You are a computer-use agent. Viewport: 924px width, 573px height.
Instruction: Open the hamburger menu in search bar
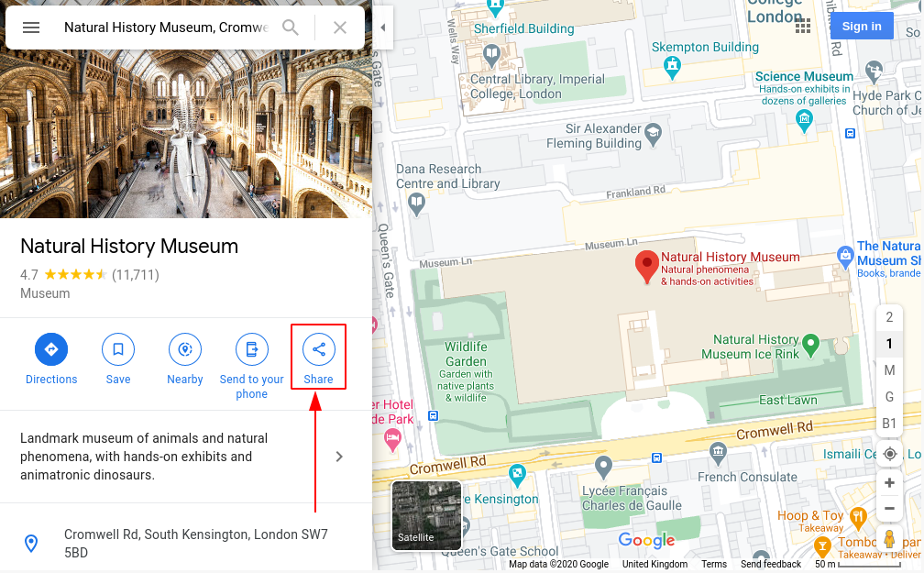point(30,28)
